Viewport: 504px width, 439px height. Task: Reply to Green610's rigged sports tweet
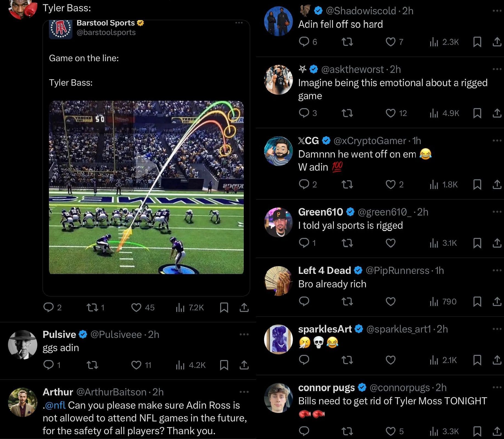(304, 243)
